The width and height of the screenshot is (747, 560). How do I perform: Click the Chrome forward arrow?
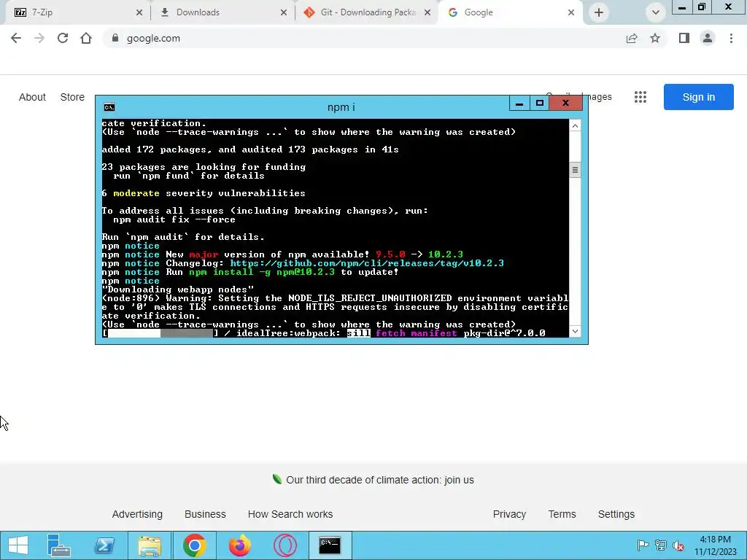[39, 38]
